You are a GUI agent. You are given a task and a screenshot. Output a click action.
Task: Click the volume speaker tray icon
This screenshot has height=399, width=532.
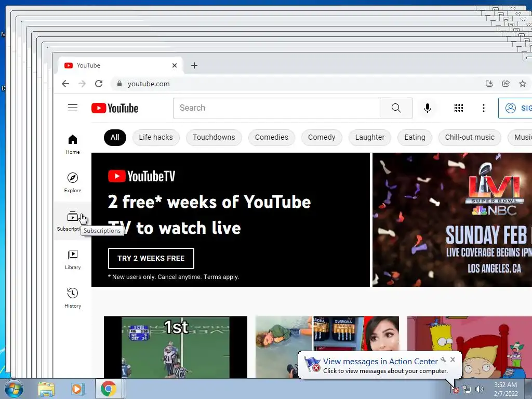pyautogui.click(x=479, y=390)
